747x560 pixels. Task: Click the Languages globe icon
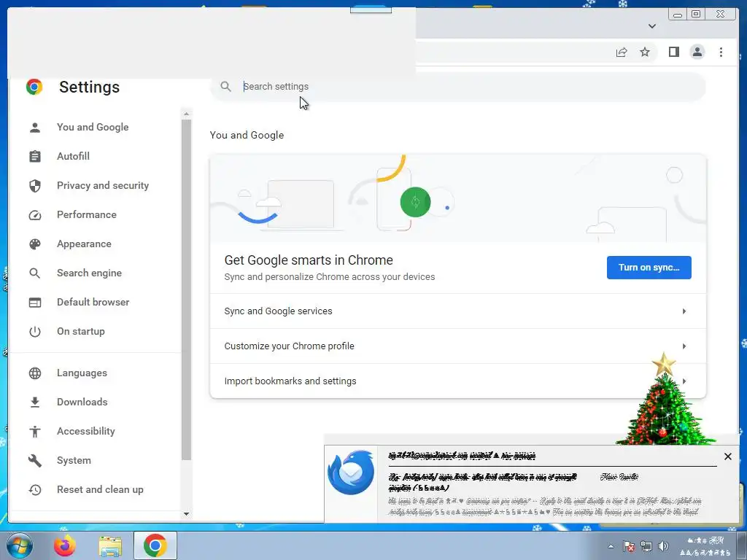pos(35,373)
